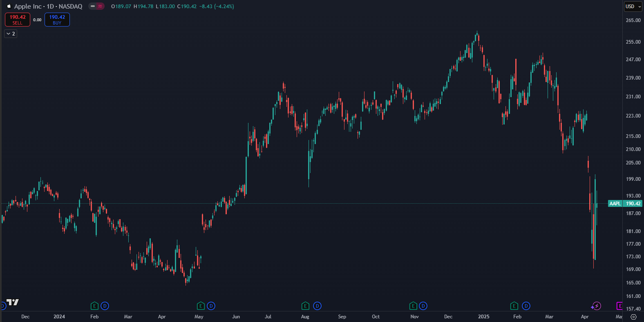Click the purple lightning event icon near April
Screen dimensions: 644x322
coord(596,306)
